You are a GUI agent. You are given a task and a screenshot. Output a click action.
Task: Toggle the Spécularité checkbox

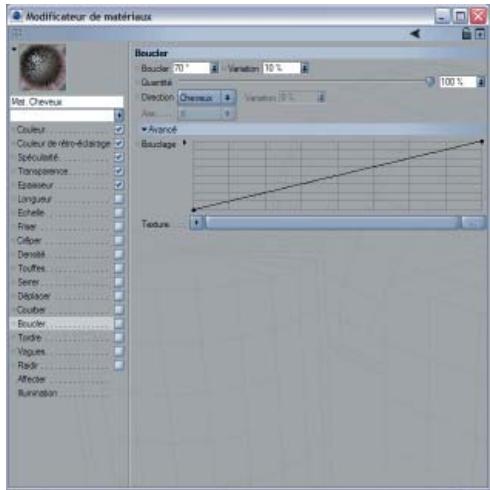point(119,157)
